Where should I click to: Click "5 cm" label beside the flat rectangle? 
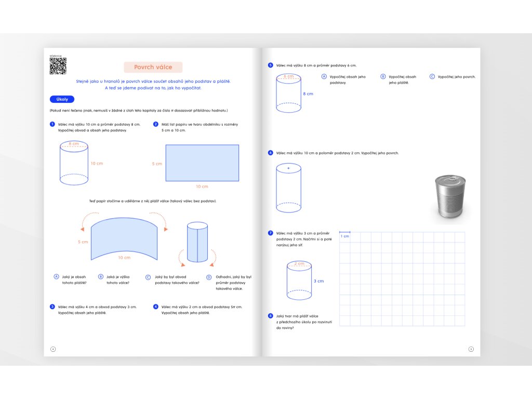(x=157, y=164)
